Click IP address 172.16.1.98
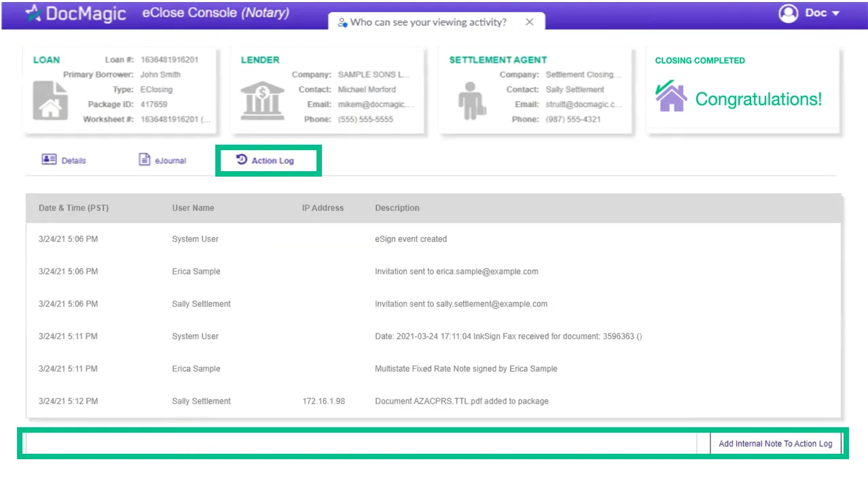The height and width of the screenshot is (485, 868). [323, 401]
